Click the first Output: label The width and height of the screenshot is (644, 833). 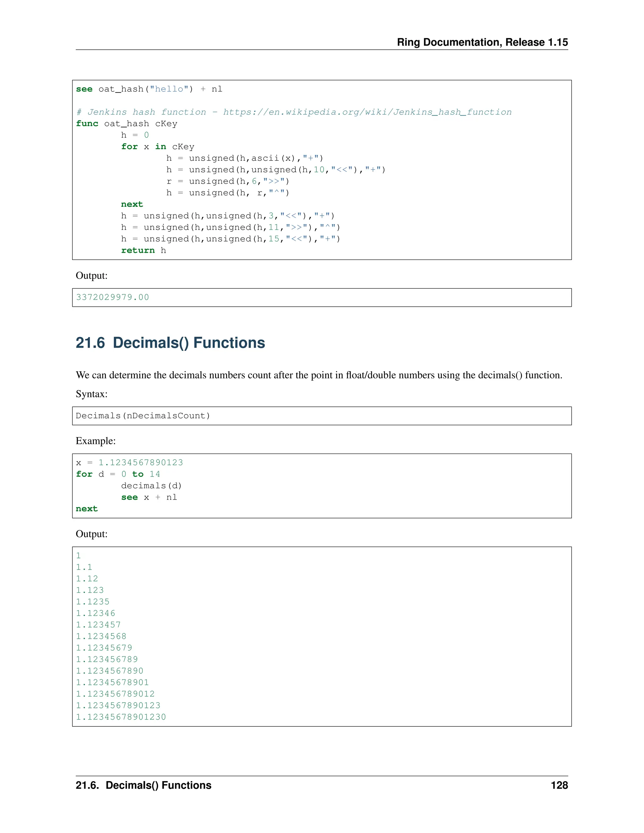[x=92, y=276]
